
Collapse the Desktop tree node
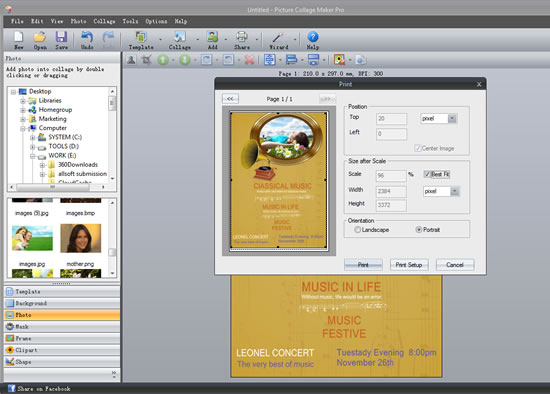(13, 92)
